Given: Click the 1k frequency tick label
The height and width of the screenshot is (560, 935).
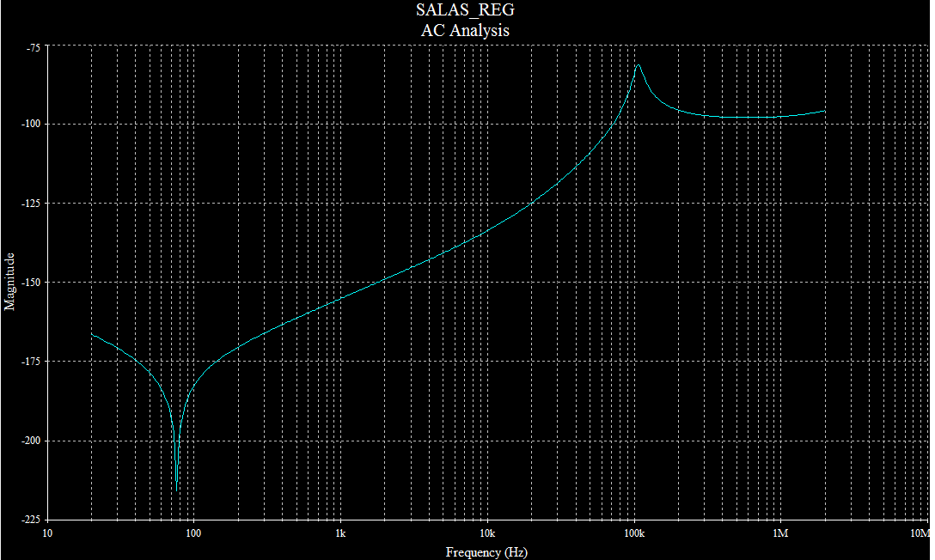Looking at the screenshot, I should tap(340, 533).
